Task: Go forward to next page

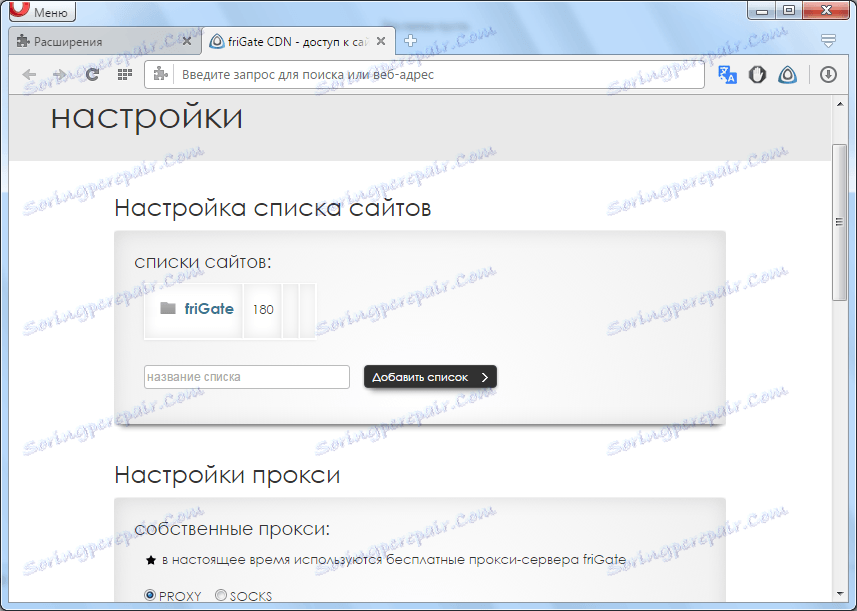Action: (60, 74)
